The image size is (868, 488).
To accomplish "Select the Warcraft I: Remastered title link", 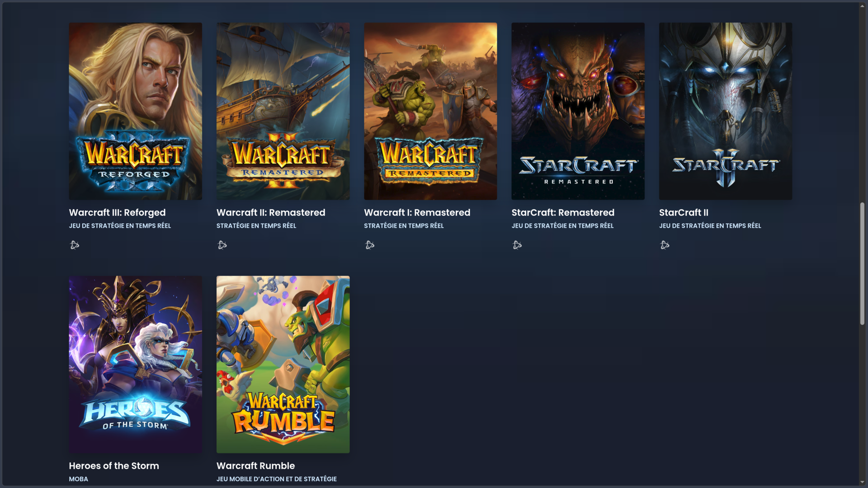I will [x=417, y=212].
